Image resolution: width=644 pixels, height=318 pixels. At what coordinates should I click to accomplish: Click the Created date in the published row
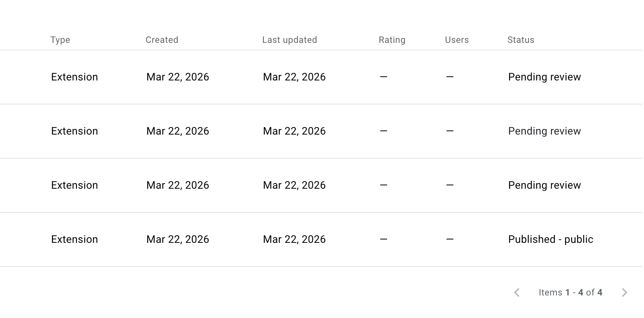click(x=178, y=239)
